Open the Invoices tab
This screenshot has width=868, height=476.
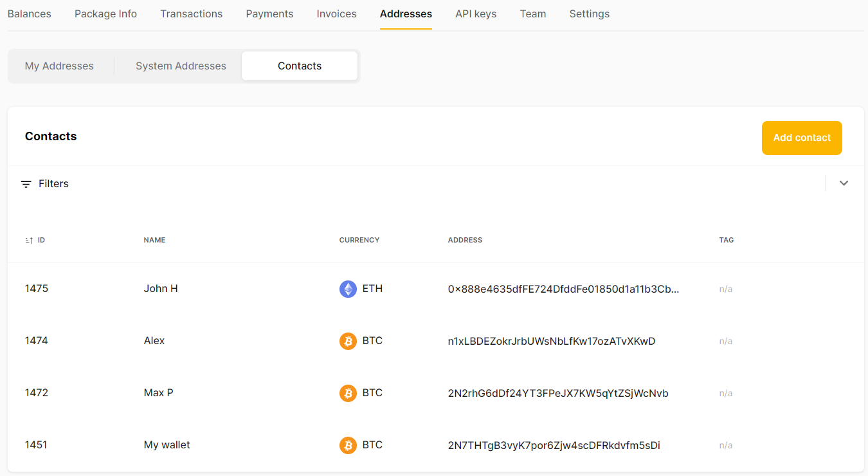[336, 14]
